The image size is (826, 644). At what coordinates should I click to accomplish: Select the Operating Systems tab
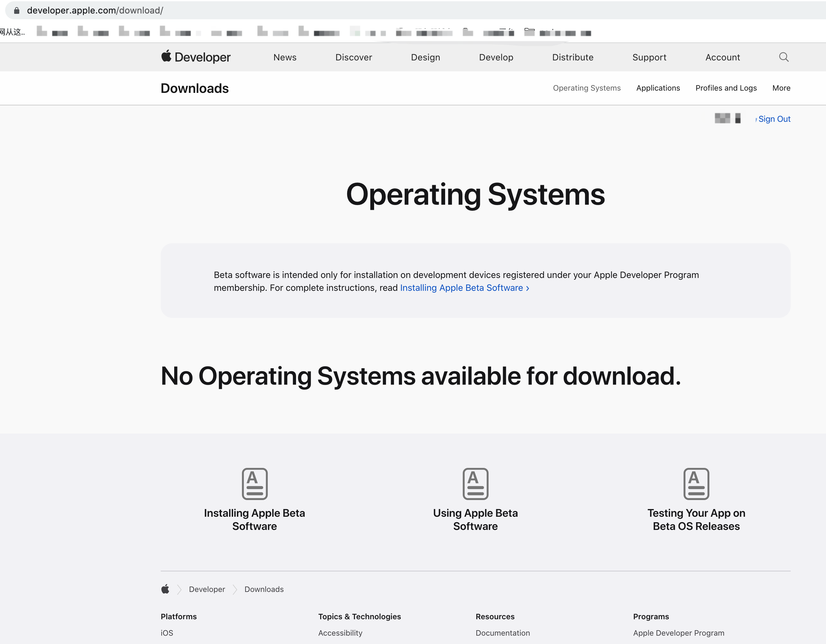[x=586, y=88]
